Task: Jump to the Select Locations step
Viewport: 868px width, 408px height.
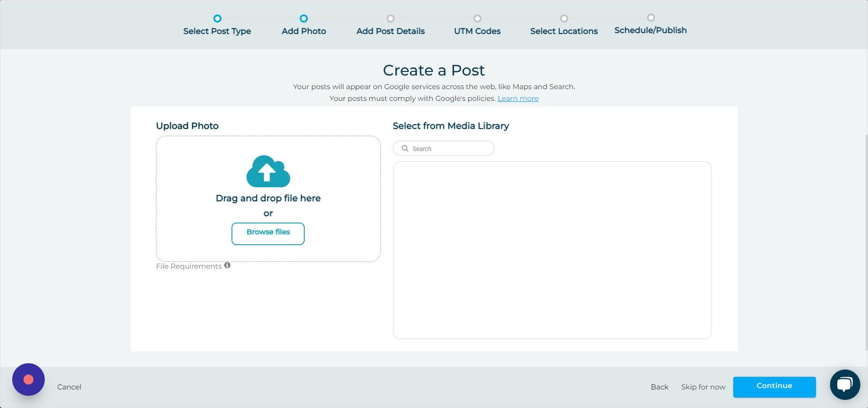Action: (564, 31)
